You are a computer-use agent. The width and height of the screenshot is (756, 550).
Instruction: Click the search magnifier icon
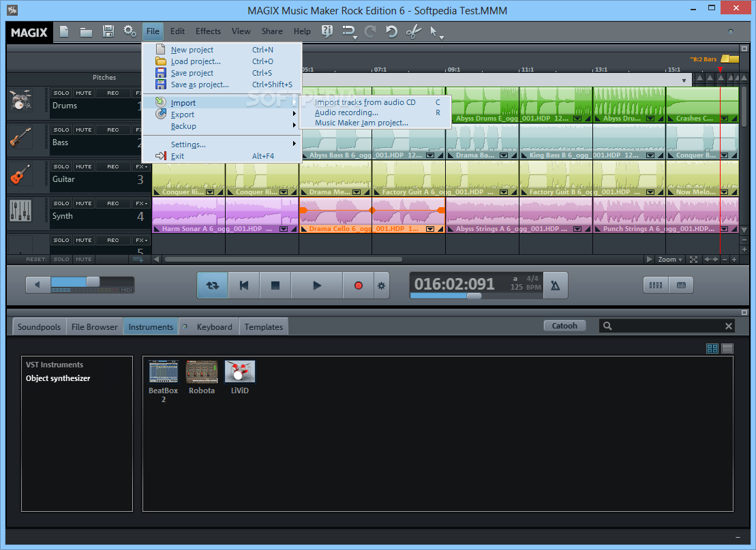[x=607, y=326]
